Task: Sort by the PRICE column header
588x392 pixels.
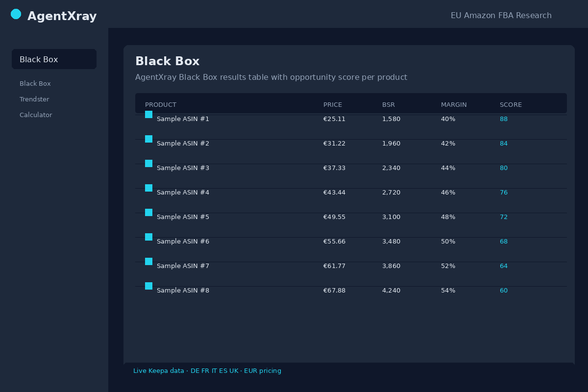Action: pos(333,104)
